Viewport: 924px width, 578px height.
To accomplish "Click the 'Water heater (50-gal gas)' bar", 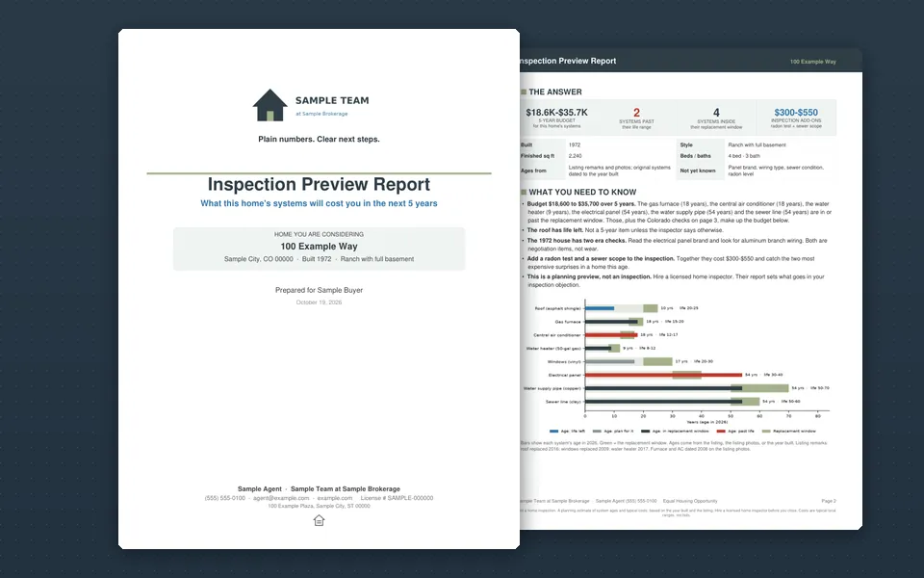I will pyautogui.click(x=598, y=349).
